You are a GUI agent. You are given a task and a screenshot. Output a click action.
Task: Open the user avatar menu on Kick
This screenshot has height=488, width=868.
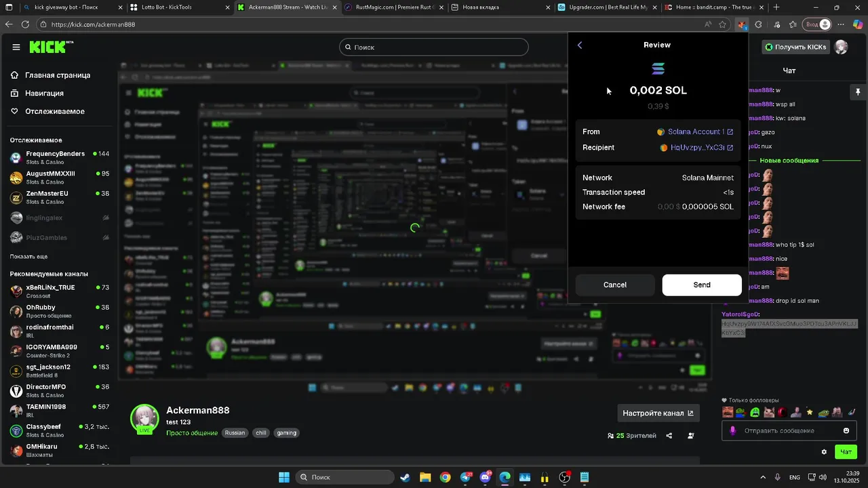click(842, 47)
